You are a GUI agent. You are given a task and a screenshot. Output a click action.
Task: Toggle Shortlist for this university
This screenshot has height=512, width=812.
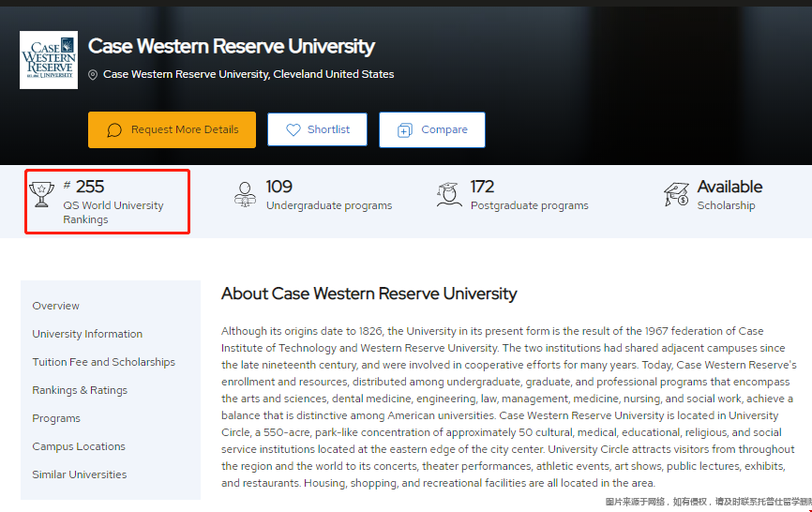click(x=318, y=129)
